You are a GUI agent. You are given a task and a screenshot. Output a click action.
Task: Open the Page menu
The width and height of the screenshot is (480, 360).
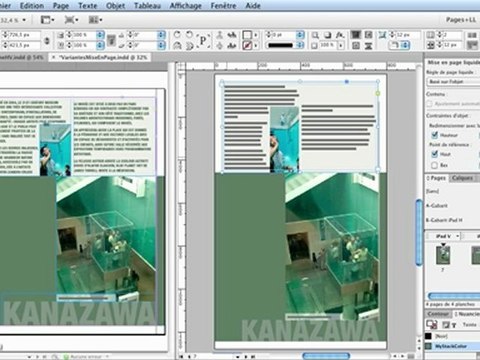(x=61, y=5)
